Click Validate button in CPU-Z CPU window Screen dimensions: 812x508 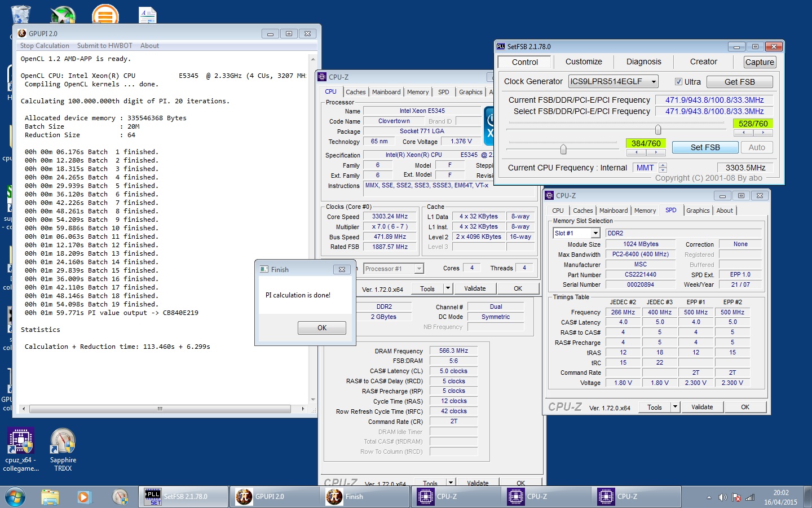[x=475, y=288]
